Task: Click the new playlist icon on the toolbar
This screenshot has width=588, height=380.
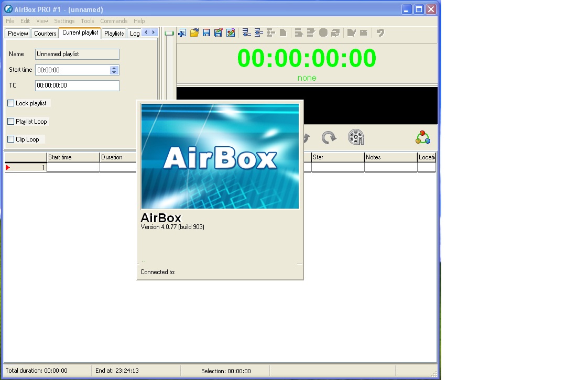Action: click(182, 32)
